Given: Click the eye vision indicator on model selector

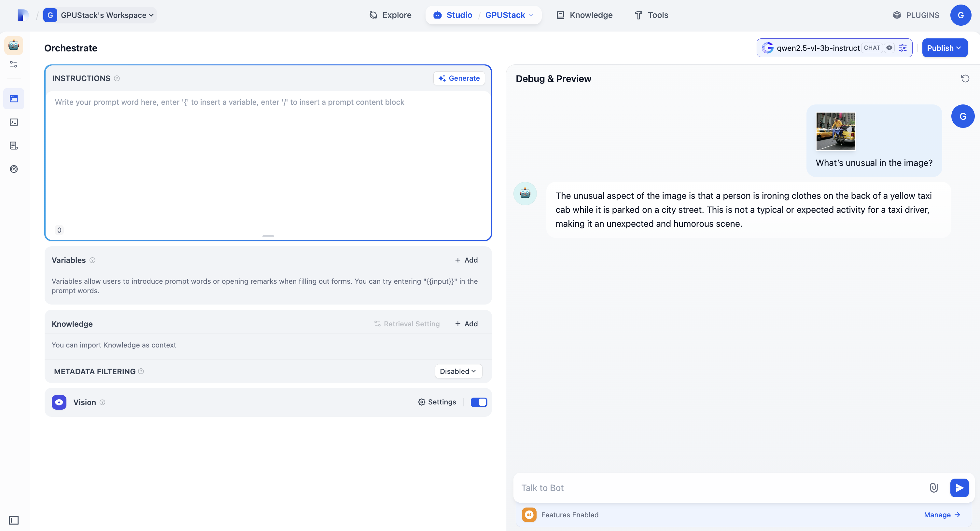Looking at the screenshot, I should click(889, 48).
